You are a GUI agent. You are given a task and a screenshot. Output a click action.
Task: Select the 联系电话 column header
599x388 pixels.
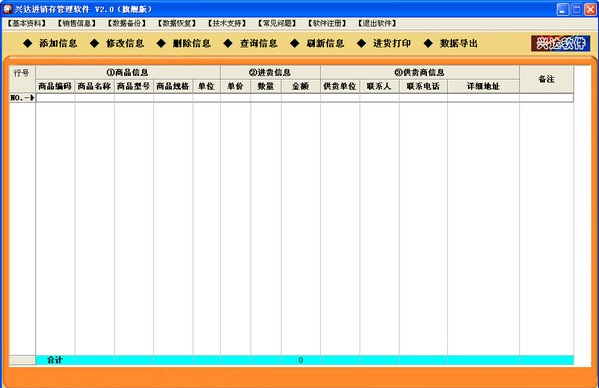423,86
